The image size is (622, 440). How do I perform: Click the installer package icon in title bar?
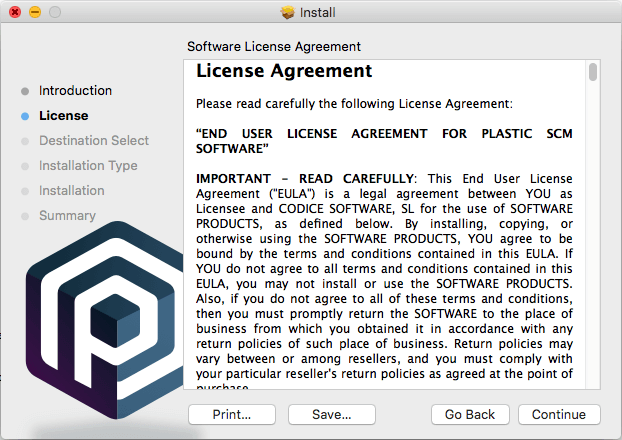(x=288, y=12)
